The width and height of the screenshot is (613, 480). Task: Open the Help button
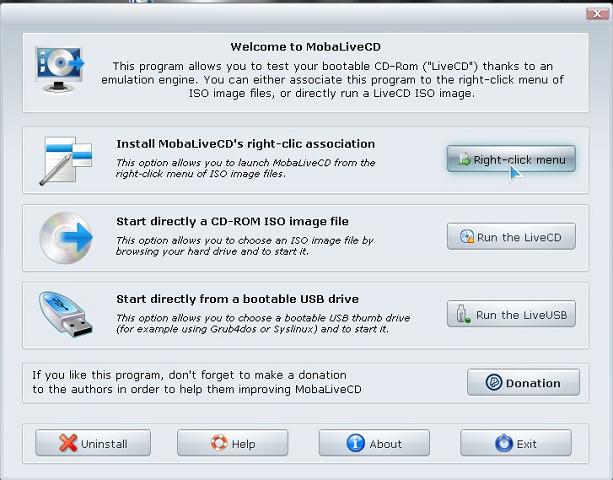(233, 443)
